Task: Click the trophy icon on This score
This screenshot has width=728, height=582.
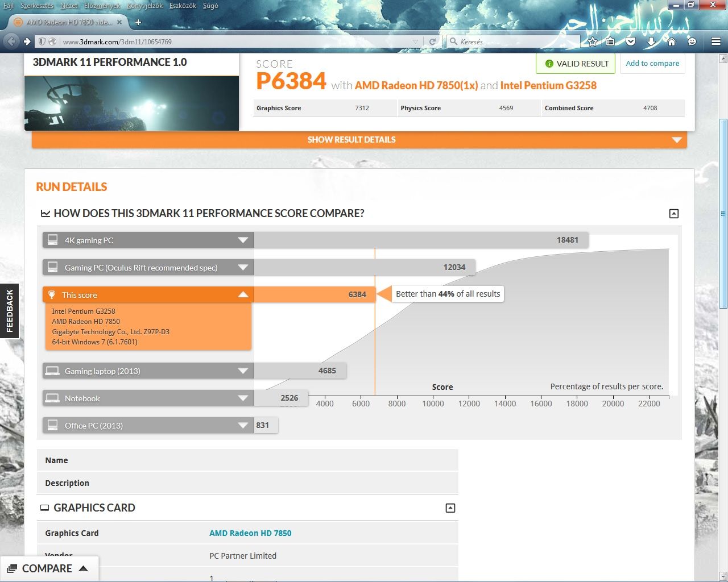Action: (52, 294)
